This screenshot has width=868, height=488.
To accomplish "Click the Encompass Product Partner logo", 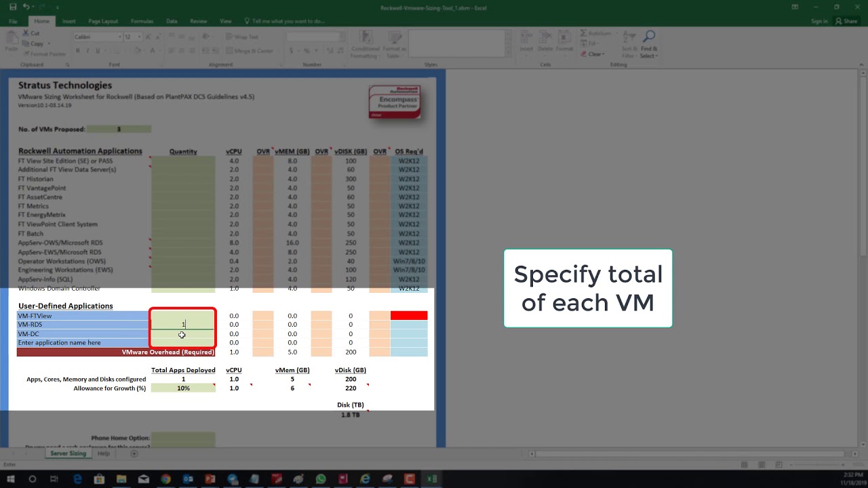I will (x=394, y=102).
